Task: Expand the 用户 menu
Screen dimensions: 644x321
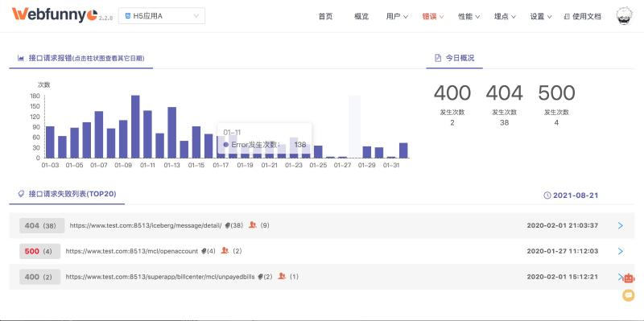Action: [x=397, y=16]
